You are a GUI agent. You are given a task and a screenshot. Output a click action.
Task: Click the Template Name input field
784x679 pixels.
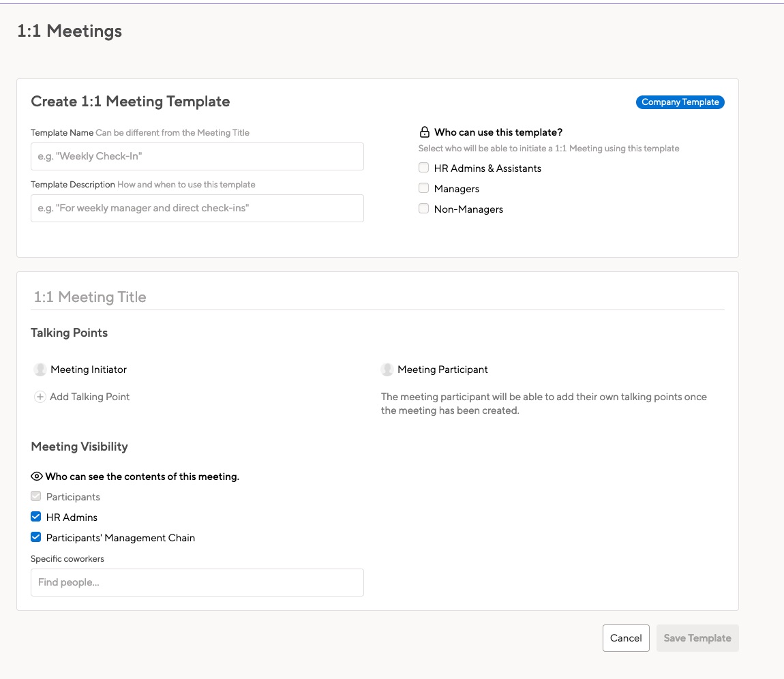coord(197,156)
